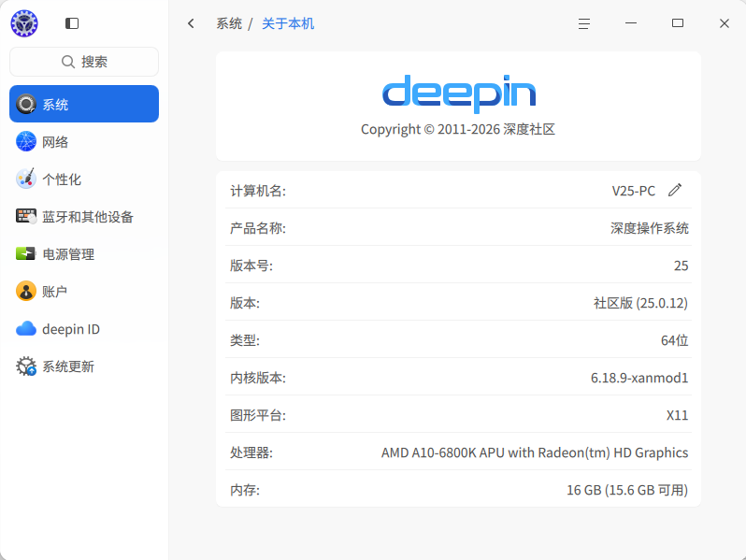The image size is (746, 560).
Task: Close the Control Center window
Action: [x=724, y=23]
